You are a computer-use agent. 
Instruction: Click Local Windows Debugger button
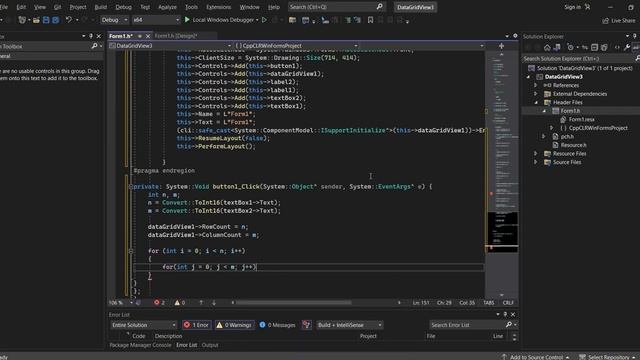pyautogui.click(x=223, y=20)
